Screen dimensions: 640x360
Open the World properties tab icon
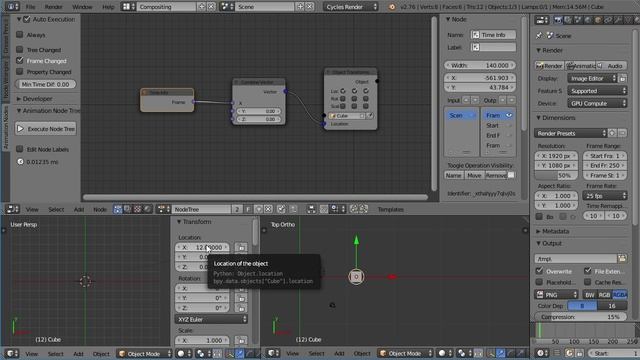[588, 20]
